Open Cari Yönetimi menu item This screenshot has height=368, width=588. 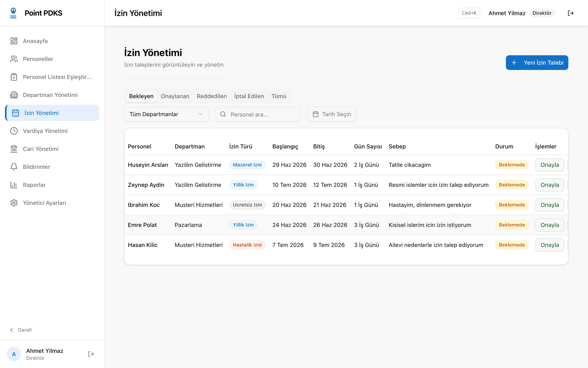52,149
